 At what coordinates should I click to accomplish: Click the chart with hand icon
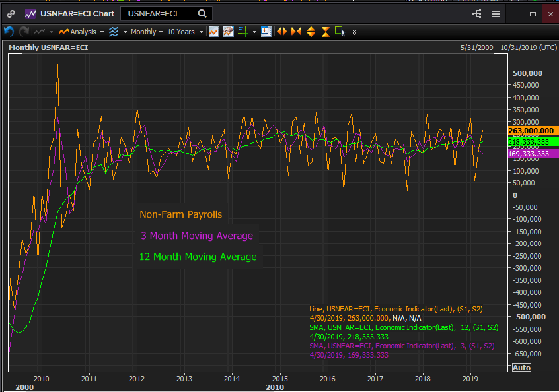coord(228,32)
